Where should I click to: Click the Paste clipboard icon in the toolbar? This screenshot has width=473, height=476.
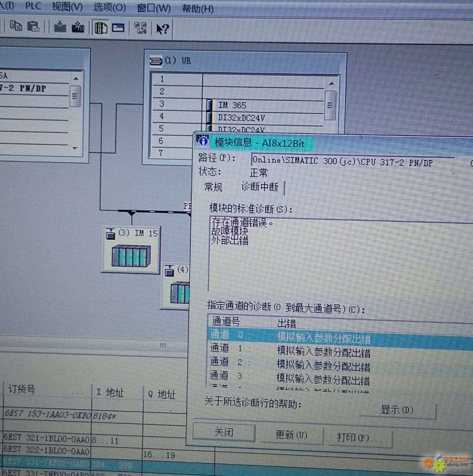[33, 26]
